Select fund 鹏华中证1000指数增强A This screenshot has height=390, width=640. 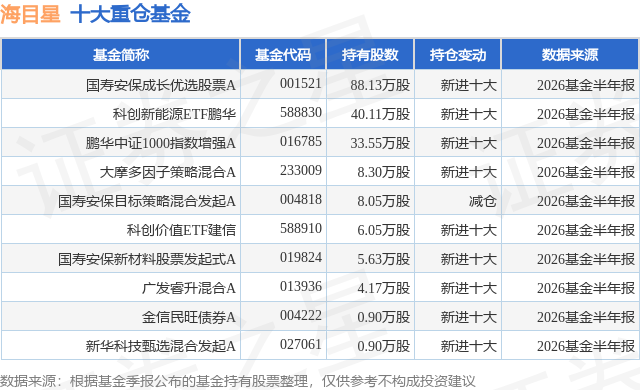160,143
